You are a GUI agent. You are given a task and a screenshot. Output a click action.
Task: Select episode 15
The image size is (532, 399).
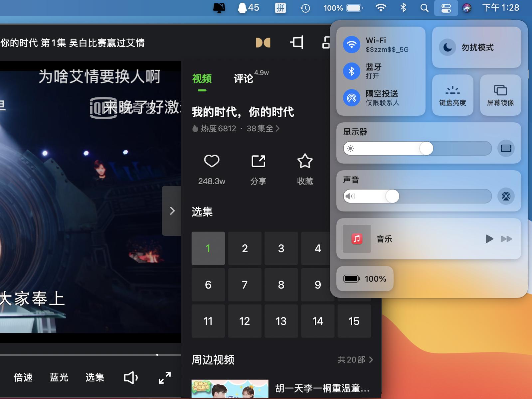tap(354, 321)
